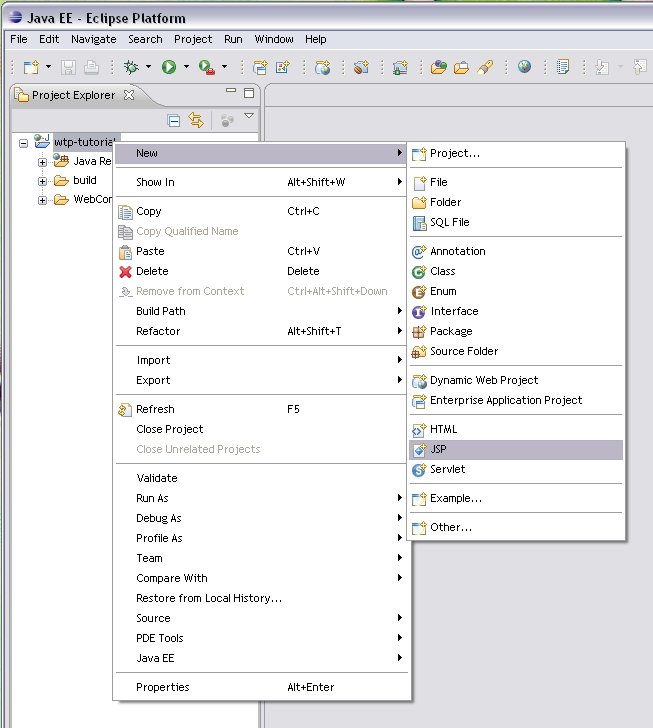Expand the WebContent folder node

click(x=42, y=200)
